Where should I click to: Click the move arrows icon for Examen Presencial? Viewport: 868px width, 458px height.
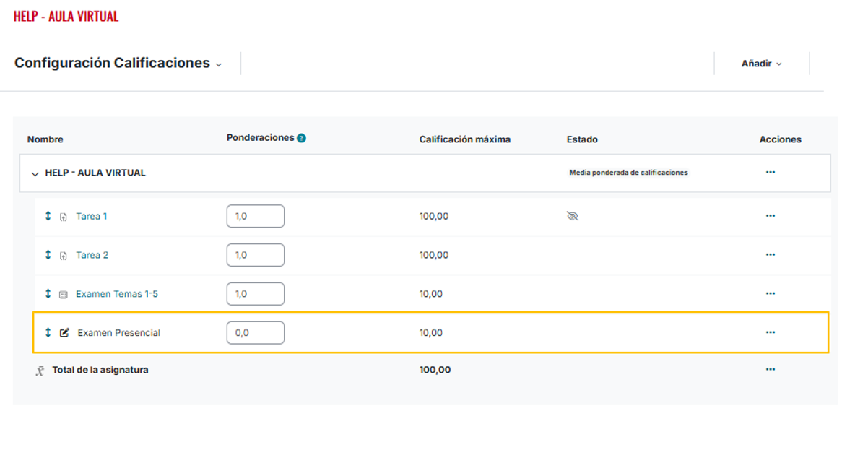pos(48,333)
